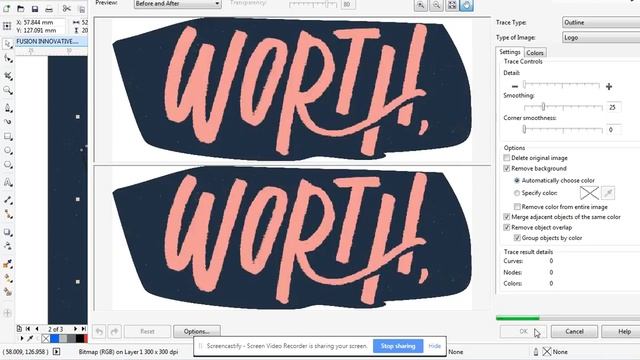Click the Detail plus sign
This screenshot has width=640, height=360.
click(609, 87)
